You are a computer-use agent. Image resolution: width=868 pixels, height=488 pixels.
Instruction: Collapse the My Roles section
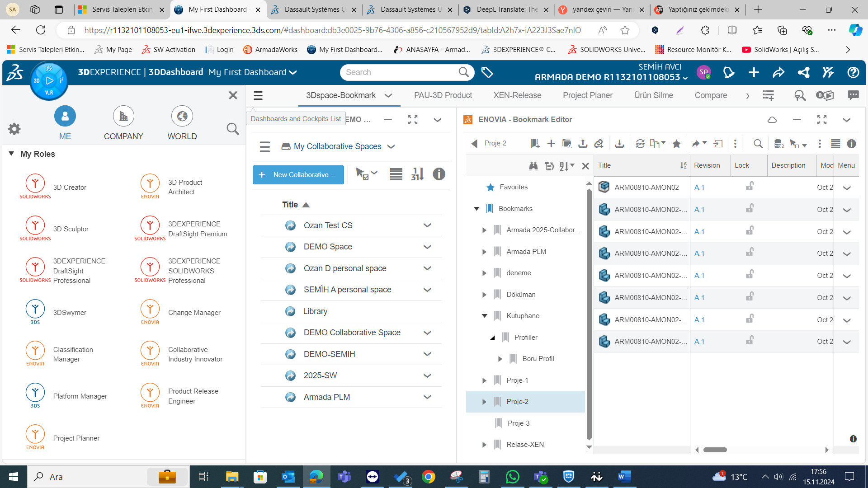pos(11,154)
